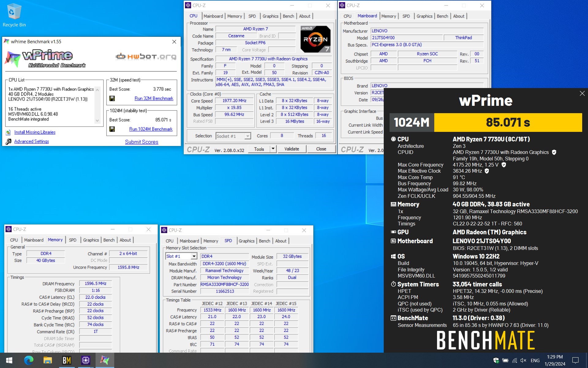Viewport: 588px width, 368px height.
Task: Close the BenchMate wPrime result panel
Action: click(582, 93)
